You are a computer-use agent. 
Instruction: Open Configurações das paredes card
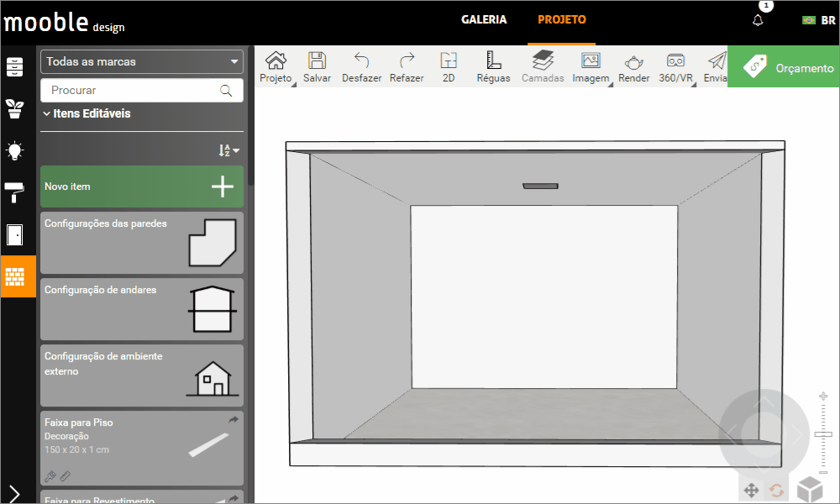142,243
